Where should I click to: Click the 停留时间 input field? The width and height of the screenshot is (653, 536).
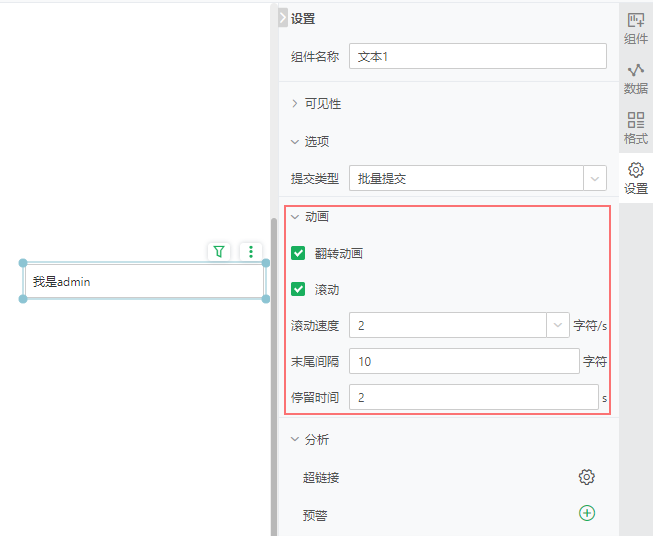coord(473,398)
